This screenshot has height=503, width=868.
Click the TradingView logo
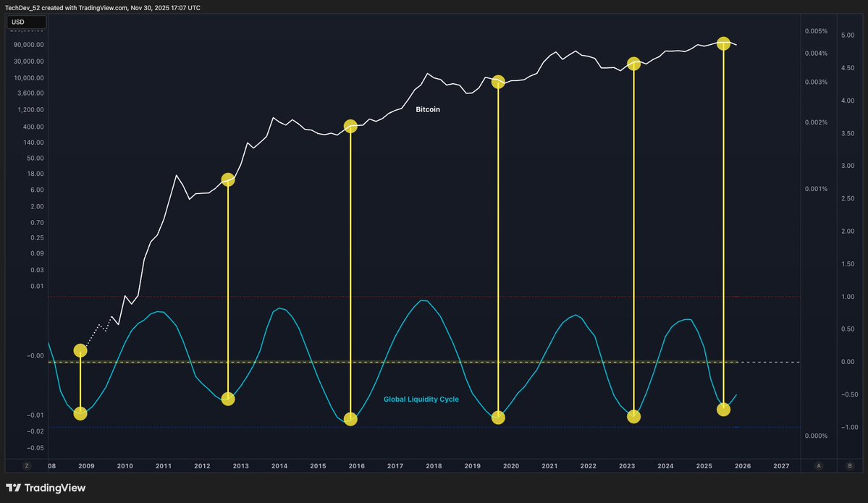[x=13, y=487]
